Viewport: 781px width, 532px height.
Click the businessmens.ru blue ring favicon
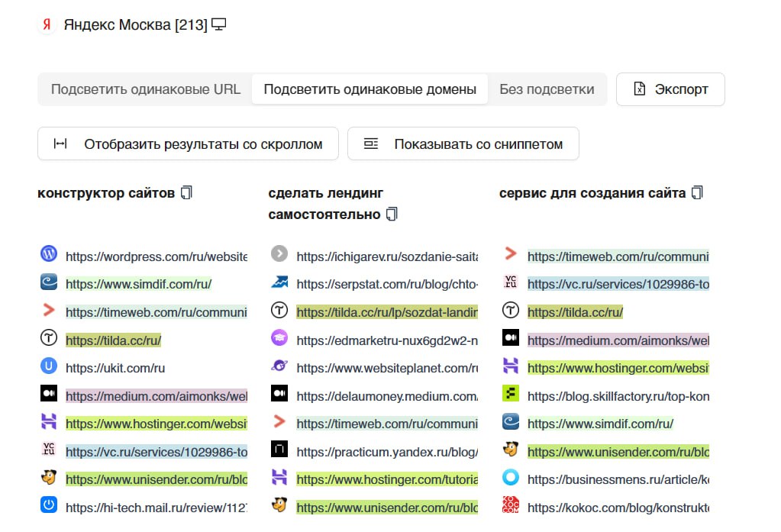(511, 477)
